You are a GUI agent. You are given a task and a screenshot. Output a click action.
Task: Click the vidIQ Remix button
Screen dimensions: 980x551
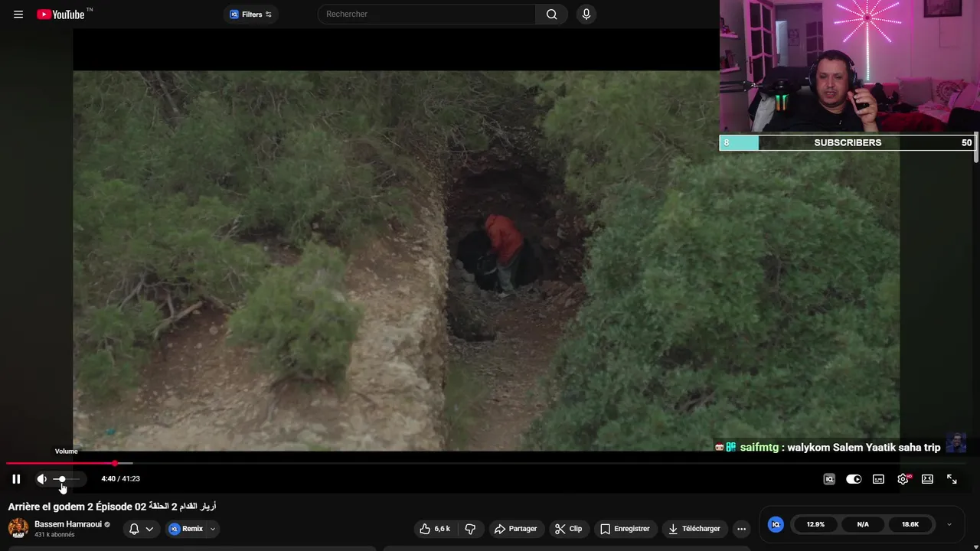coord(186,529)
